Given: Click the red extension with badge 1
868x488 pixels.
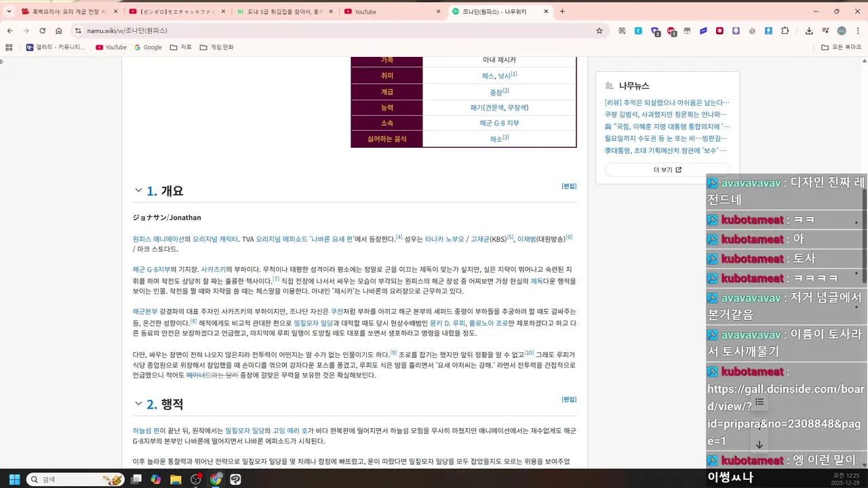Looking at the screenshot, I should tap(671, 31).
